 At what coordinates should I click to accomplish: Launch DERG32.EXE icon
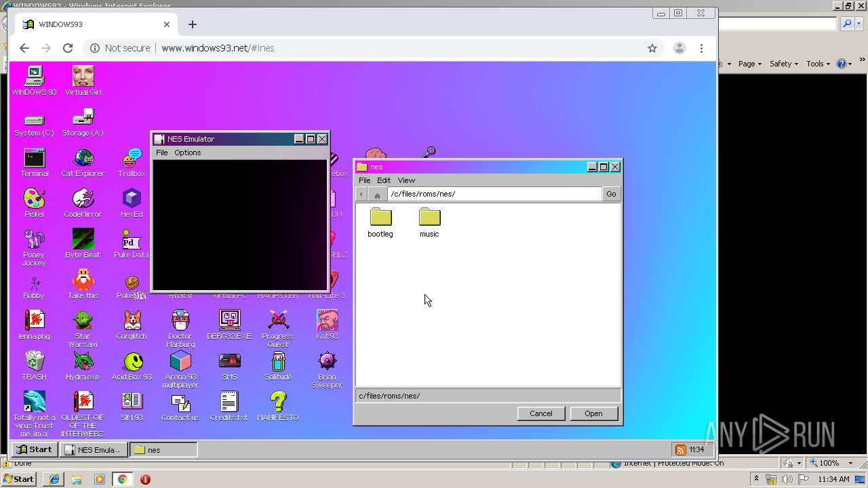(229, 325)
